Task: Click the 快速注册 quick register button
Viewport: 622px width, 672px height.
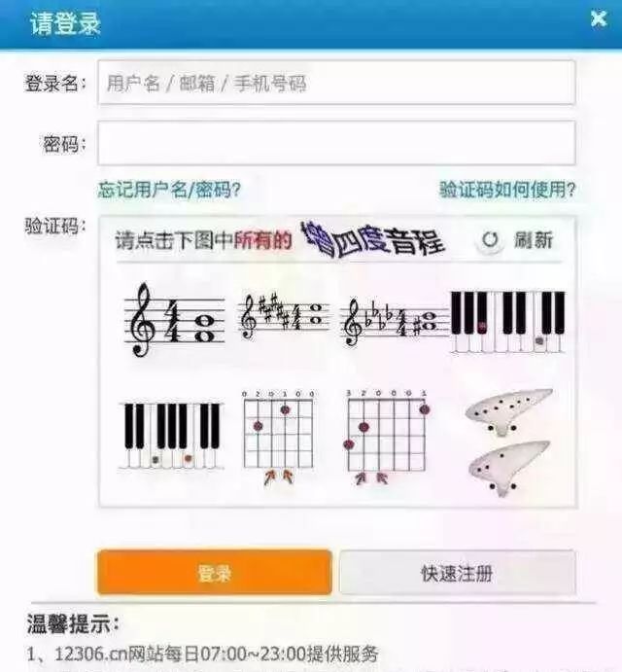Action: (x=458, y=573)
